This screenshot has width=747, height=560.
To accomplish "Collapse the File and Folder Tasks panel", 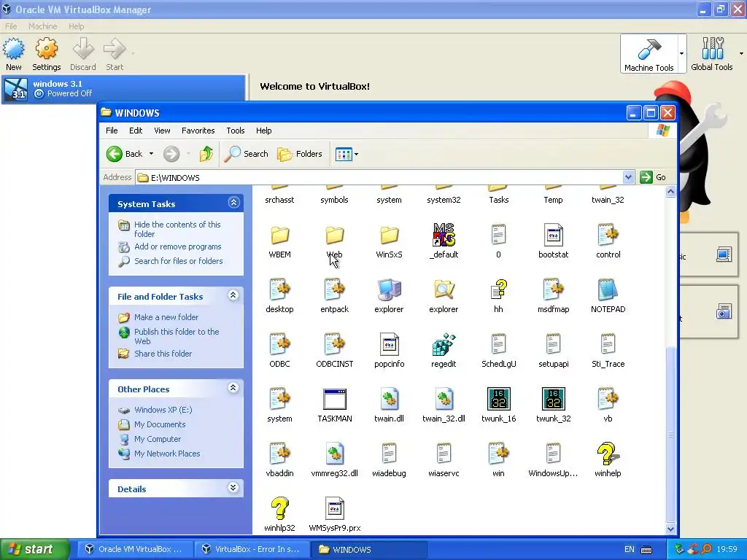I will [233, 295].
